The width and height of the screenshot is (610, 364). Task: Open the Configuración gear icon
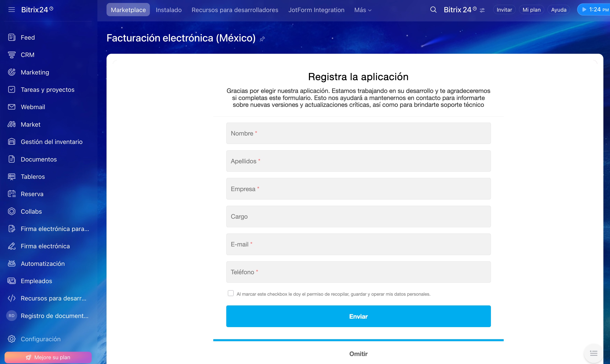12,339
